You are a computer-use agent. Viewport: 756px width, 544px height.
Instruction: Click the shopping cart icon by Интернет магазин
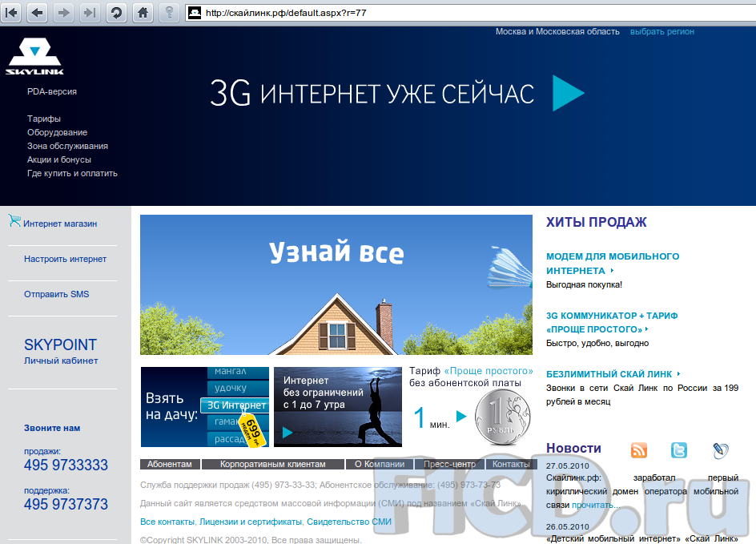14,221
